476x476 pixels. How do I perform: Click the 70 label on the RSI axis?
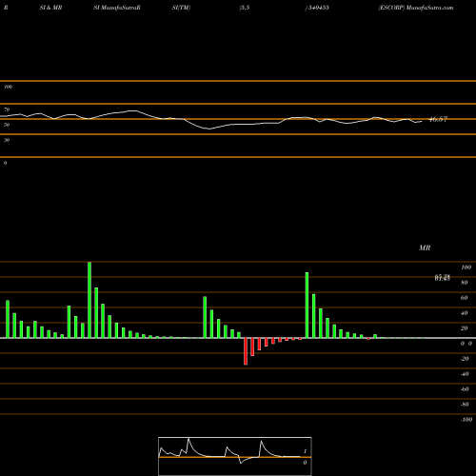[x=7, y=109]
